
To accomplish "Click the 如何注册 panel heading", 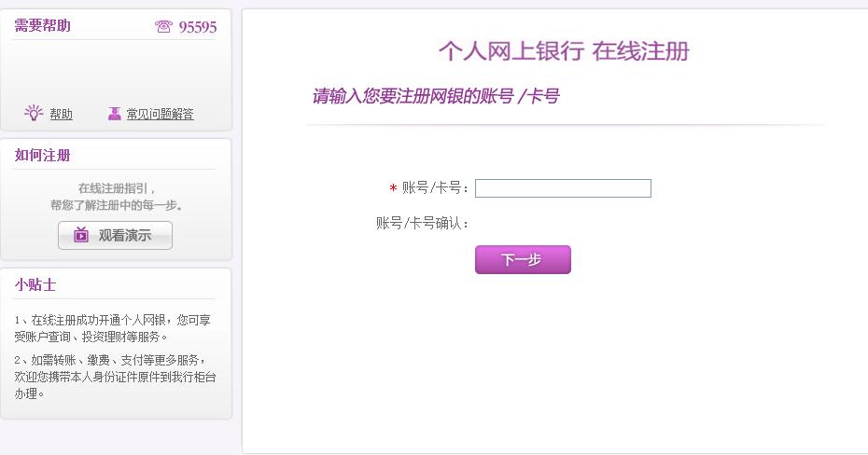I will [43, 156].
